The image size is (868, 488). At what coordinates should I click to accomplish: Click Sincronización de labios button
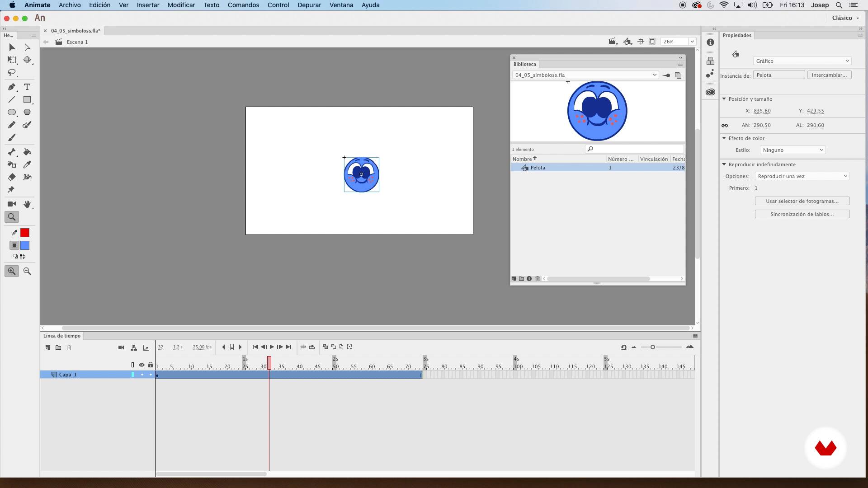coord(802,214)
